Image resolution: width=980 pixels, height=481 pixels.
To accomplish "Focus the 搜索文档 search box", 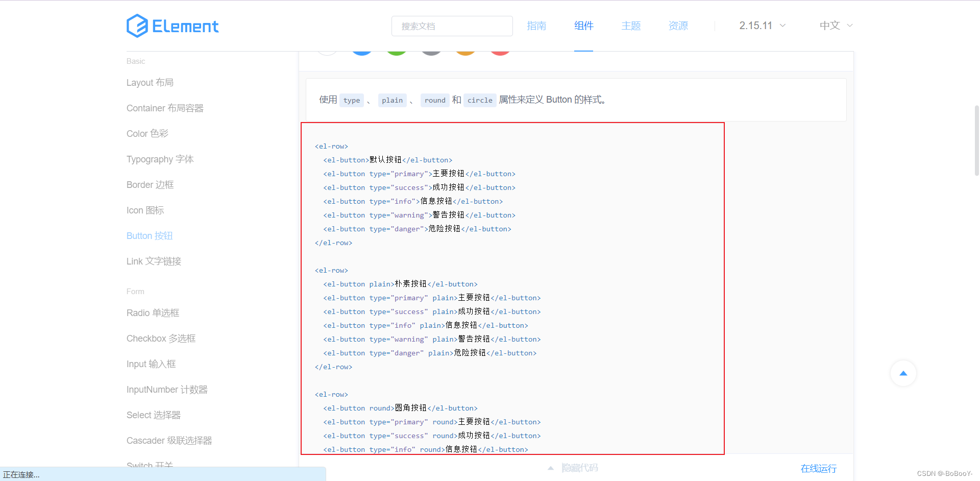I will pos(452,26).
